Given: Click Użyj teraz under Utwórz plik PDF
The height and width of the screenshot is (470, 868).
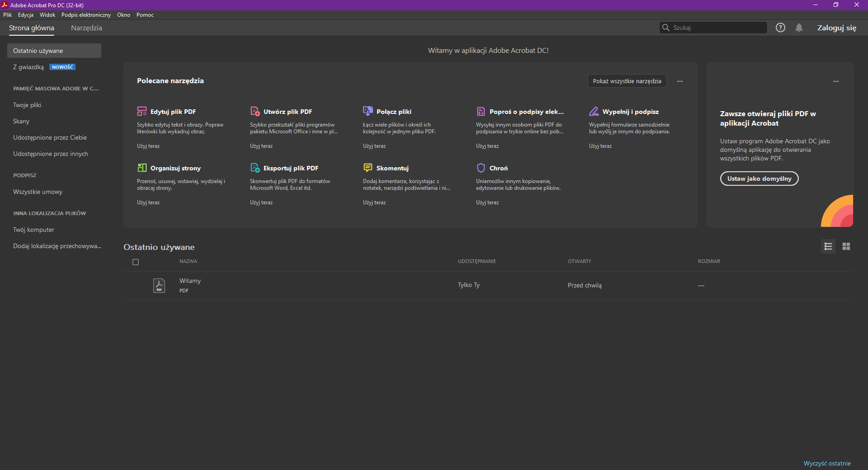Looking at the screenshot, I should point(261,146).
